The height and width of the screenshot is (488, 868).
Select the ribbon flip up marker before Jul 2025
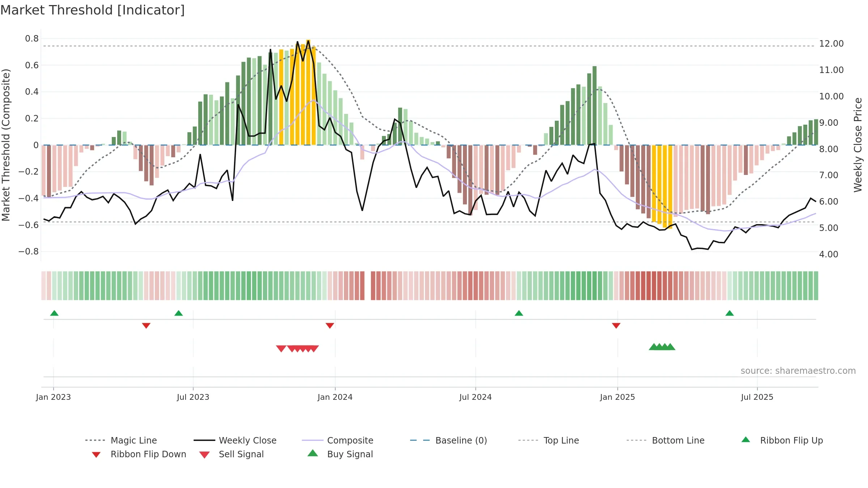pyautogui.click(x=729, y=313)
